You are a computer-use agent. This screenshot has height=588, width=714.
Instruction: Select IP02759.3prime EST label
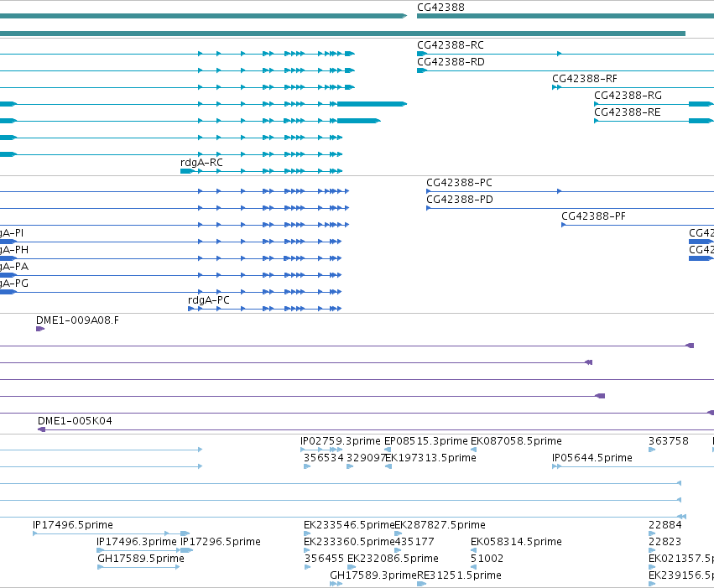point(340,441)
